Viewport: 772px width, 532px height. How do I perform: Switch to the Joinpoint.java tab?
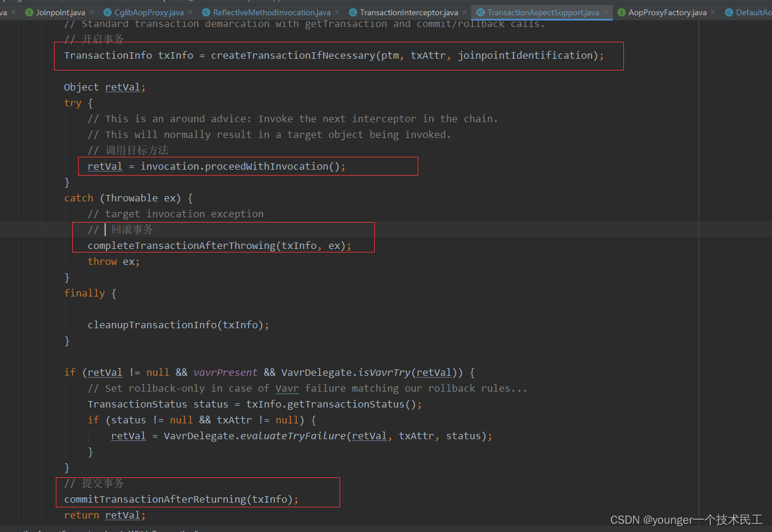point(61,12)
